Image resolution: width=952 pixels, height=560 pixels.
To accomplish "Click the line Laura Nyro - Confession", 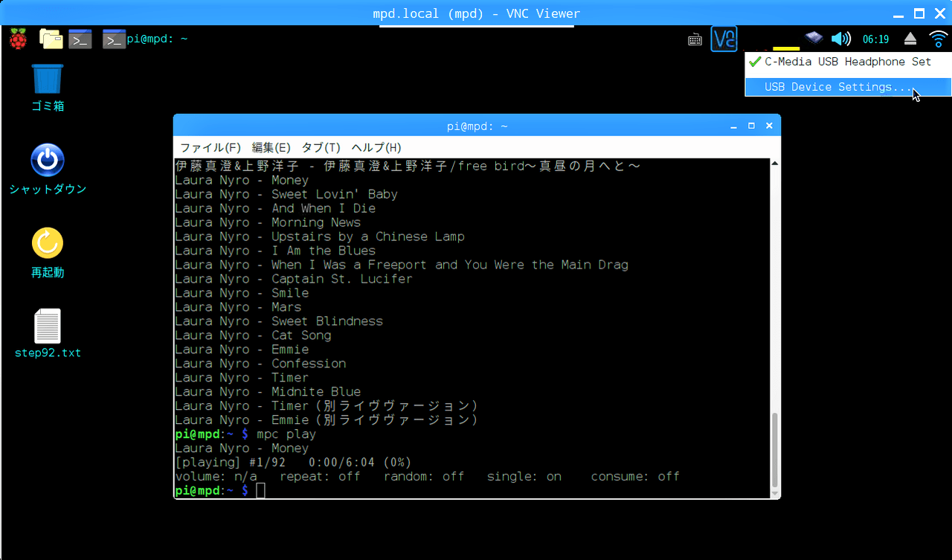I will 260,364.
